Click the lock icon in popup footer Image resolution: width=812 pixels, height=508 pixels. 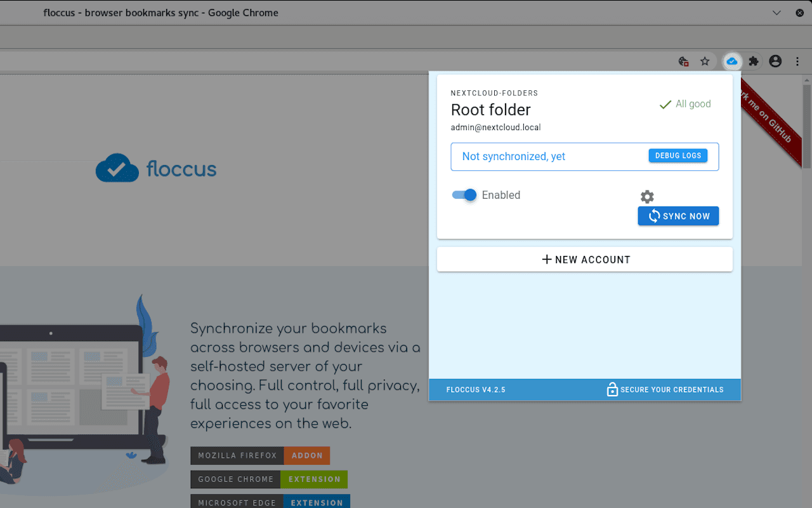coord(612,389)
